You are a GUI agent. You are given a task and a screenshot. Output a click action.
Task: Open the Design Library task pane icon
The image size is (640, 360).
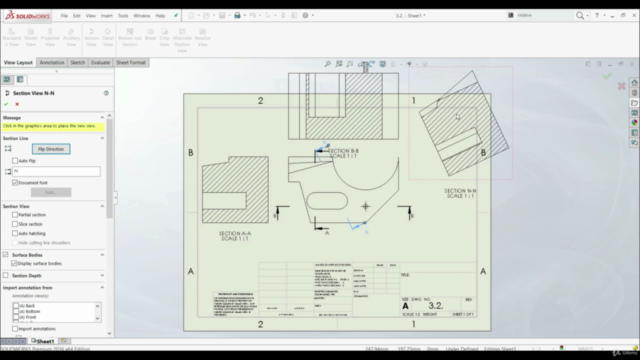pyautogui.click(x=634, y=93)
